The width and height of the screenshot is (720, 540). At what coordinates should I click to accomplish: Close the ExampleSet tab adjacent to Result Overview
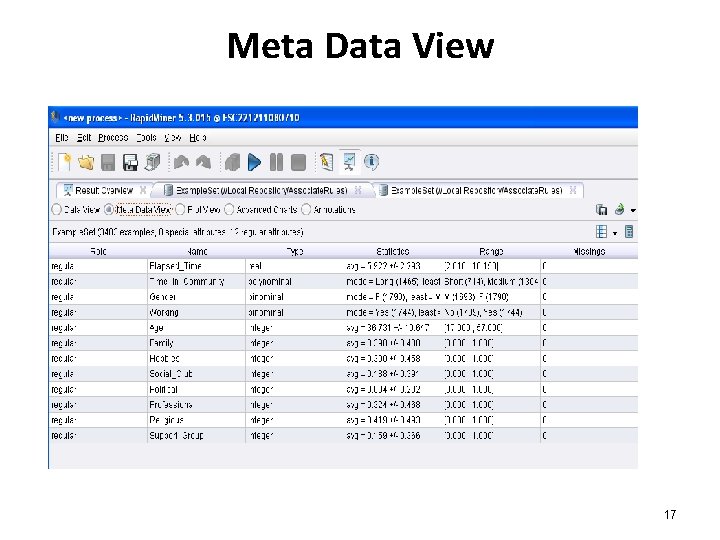click(358, 190)
